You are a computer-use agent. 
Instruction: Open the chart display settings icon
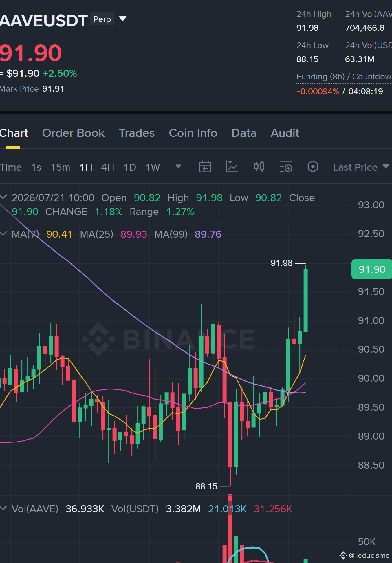tap(286, 167)
